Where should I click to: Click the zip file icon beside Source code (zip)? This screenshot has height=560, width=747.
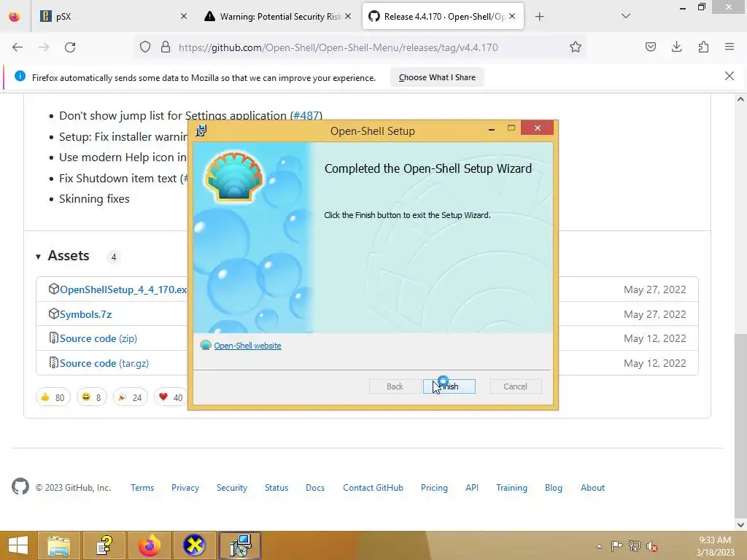(53, 338)
